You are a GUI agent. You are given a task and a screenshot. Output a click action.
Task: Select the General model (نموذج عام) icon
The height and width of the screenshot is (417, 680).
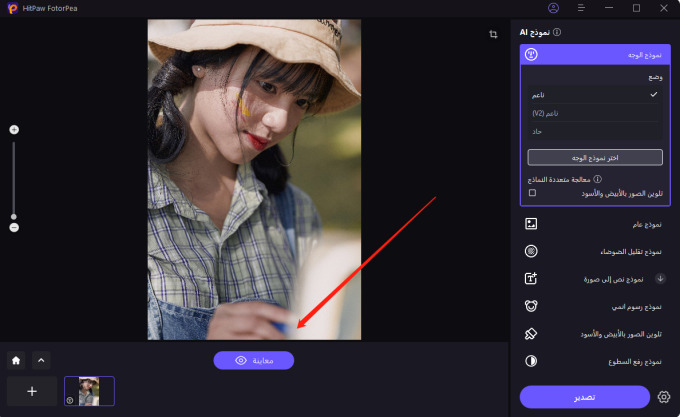[532, 224]
